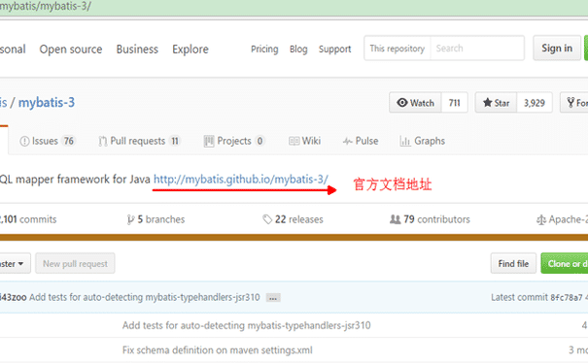
Task: Click the Graphs bar chart icon
Action: 405,141
